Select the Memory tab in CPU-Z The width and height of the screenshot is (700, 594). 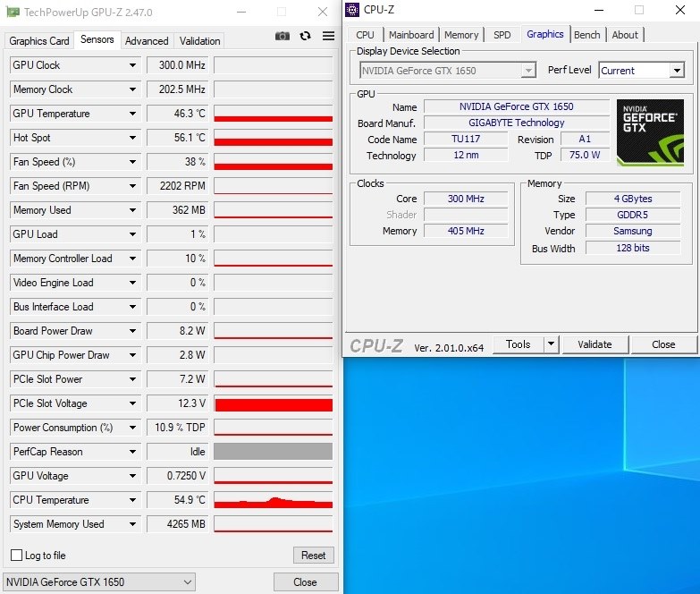click(461, 35)
